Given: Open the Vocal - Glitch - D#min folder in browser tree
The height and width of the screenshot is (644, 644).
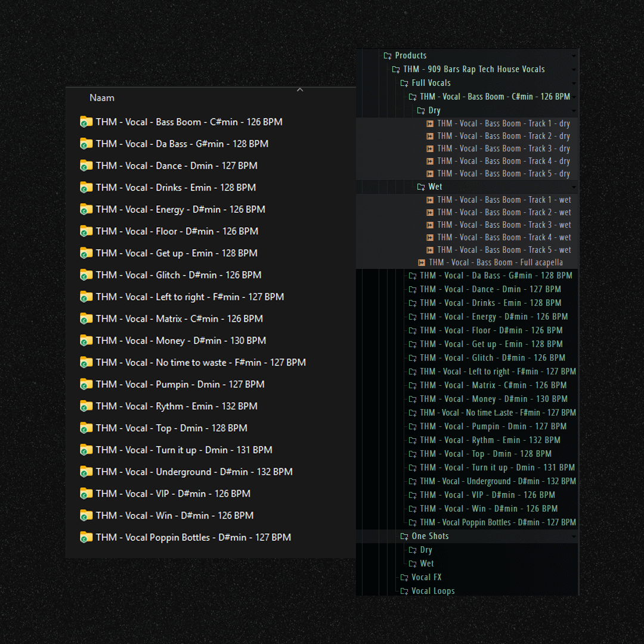Looking at the screenshot, I should (x=492, y=358).
